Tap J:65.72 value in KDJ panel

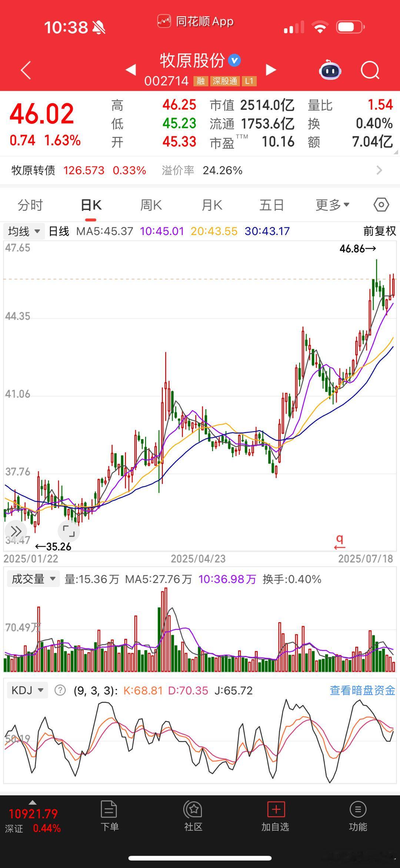(x=233, y=690)
